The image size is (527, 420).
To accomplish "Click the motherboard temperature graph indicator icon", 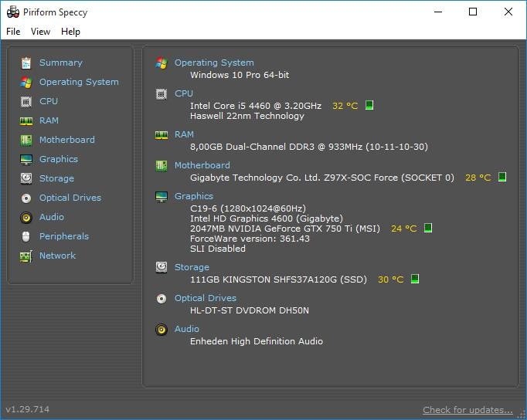I will (x=502, y=177).
